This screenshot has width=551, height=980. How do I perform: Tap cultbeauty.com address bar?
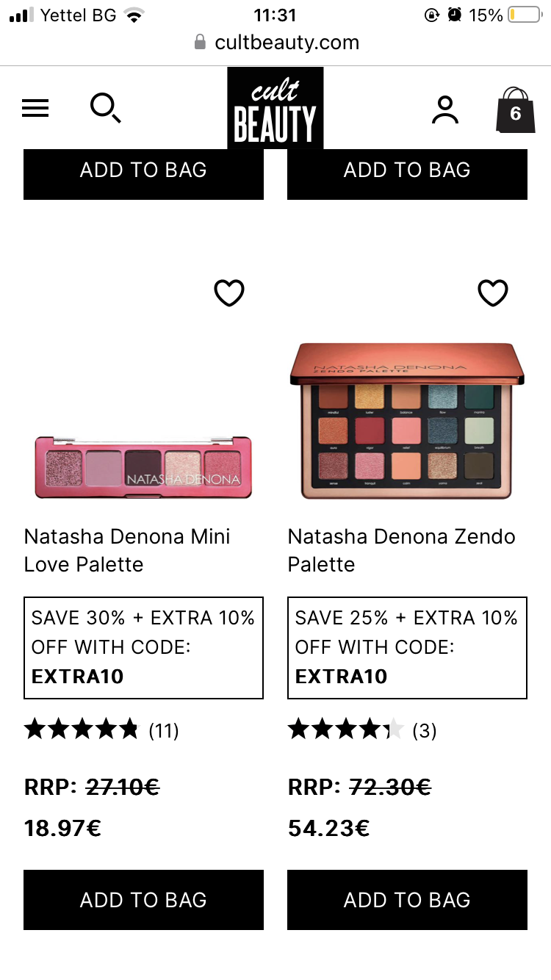pyautogui.click(x=287, y=43)
